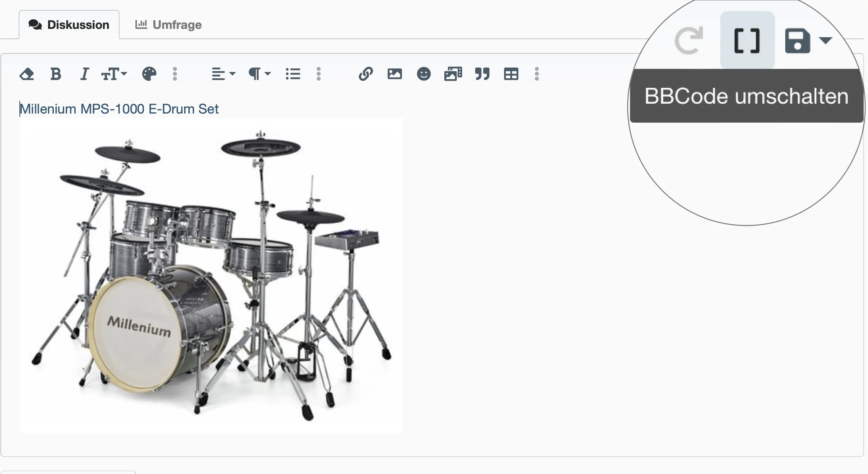Open the drafts dropdown arrow

pos(826,40)
